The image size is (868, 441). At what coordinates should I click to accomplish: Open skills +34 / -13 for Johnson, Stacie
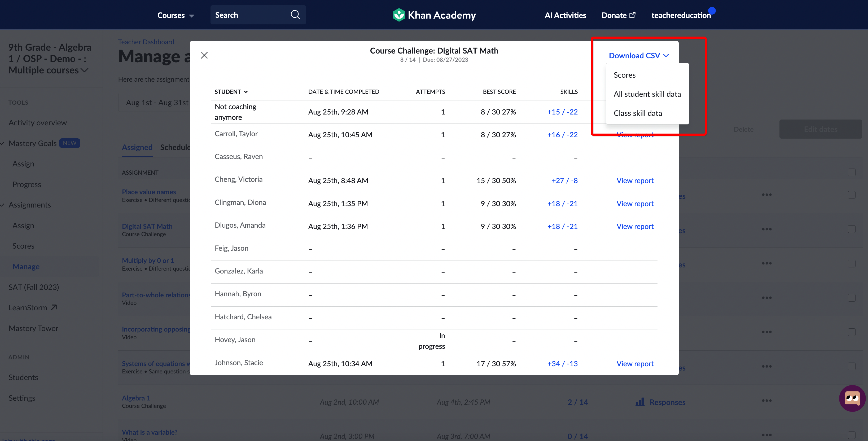point(562,364)
